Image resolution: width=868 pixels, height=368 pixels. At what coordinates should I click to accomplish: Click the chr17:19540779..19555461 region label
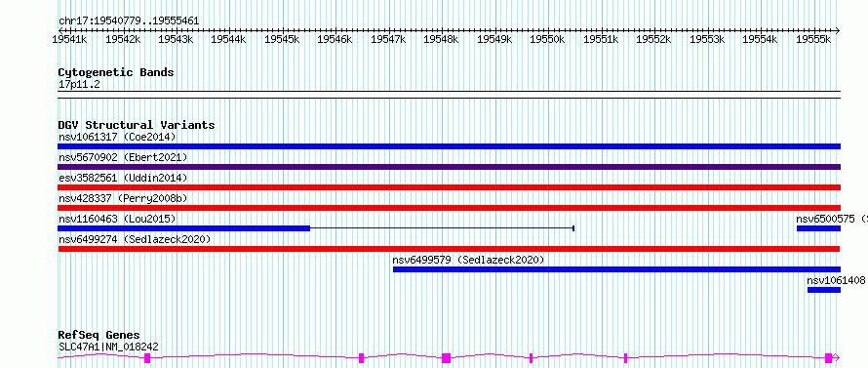[x=129, y=21]
